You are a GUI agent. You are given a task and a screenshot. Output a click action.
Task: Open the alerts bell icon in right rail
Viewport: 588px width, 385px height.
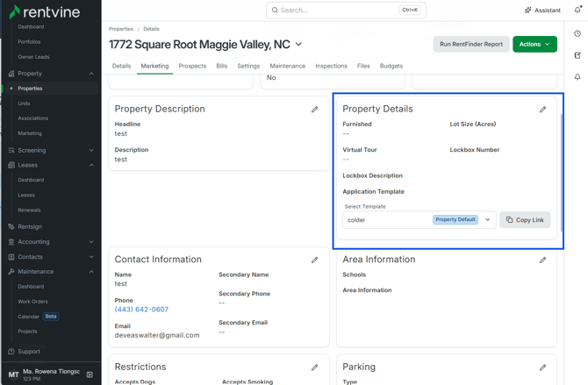click(577, 77)
